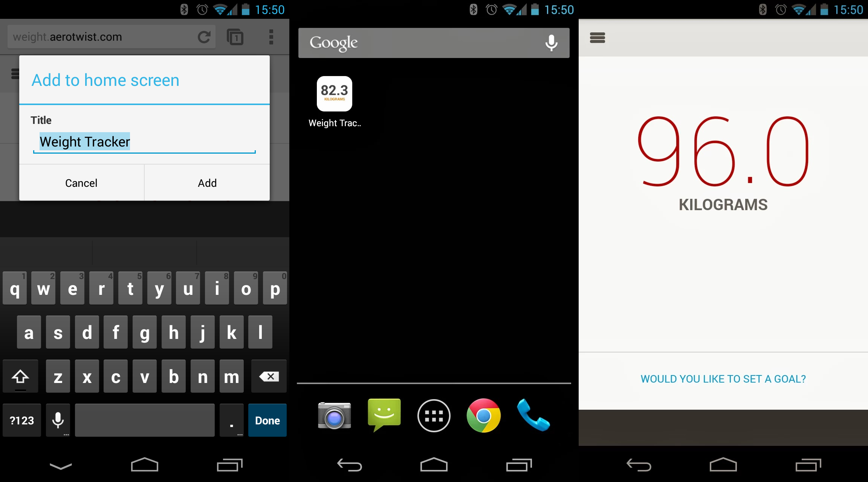The height and width of the screenshot is (482, 868).
Task: Click the Add button to confirm
Action: click(x=207, y=183)
